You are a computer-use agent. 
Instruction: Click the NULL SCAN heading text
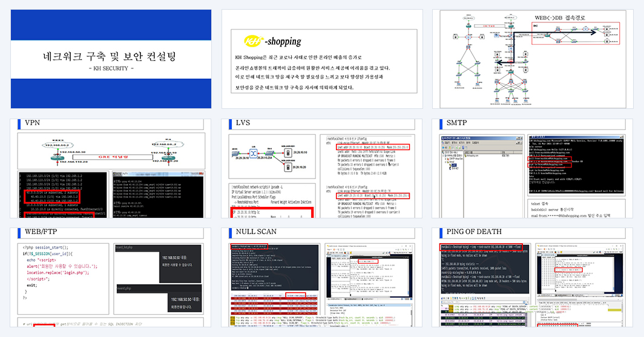coord(256,232)
